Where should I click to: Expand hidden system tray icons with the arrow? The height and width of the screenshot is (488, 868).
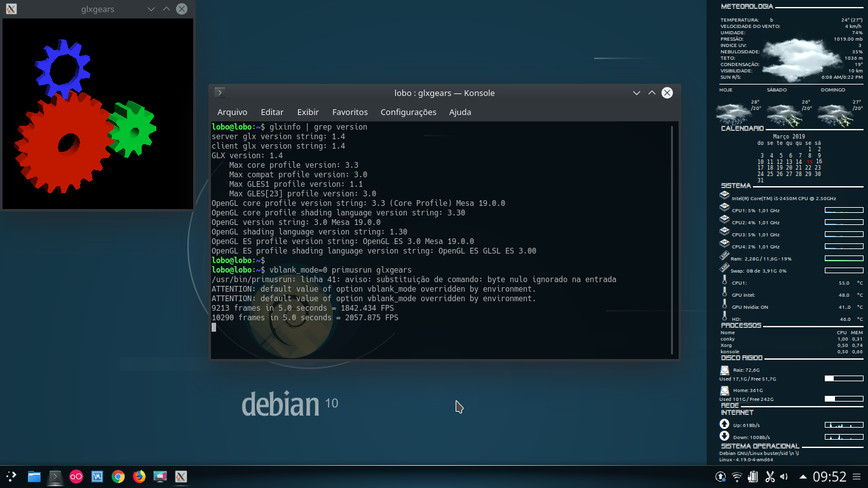click(803, 477)
